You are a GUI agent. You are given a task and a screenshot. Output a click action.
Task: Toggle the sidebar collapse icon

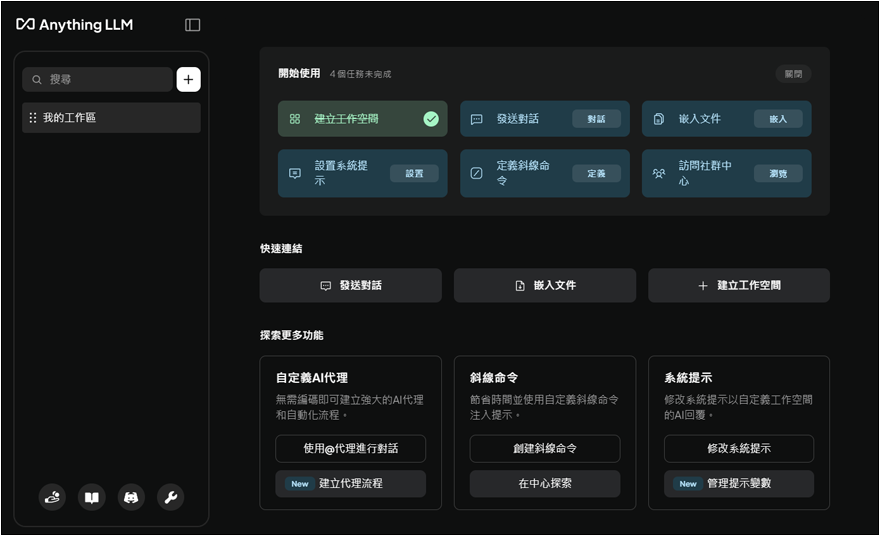[x=193, y=25]
